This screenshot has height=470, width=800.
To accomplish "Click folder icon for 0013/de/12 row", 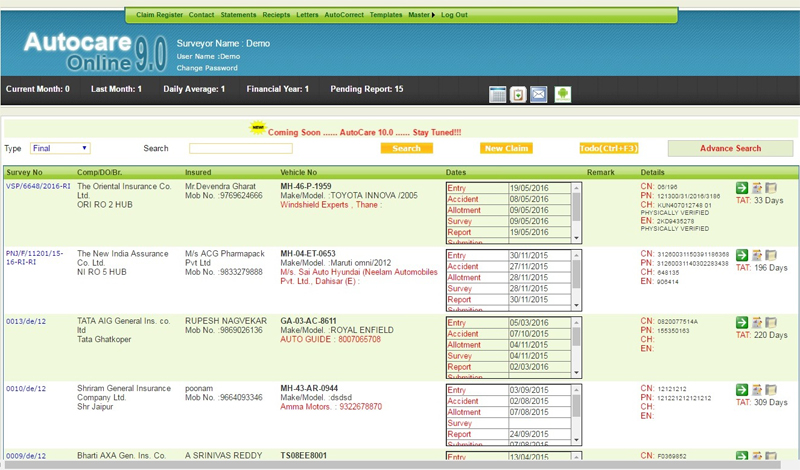I will (x=771, y=323).
